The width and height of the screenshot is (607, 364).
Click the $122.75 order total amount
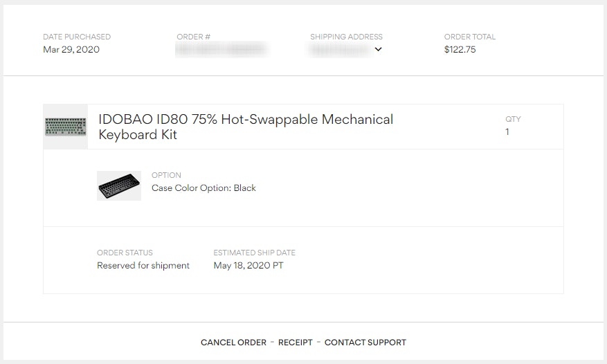point(460,50)
